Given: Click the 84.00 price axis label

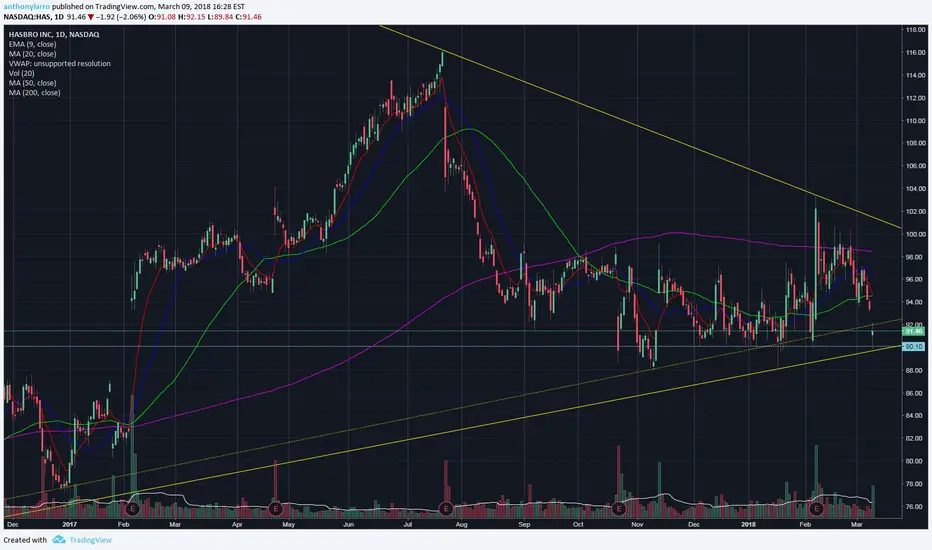Looking at the screenshot, I should click(x=915, y=416).
